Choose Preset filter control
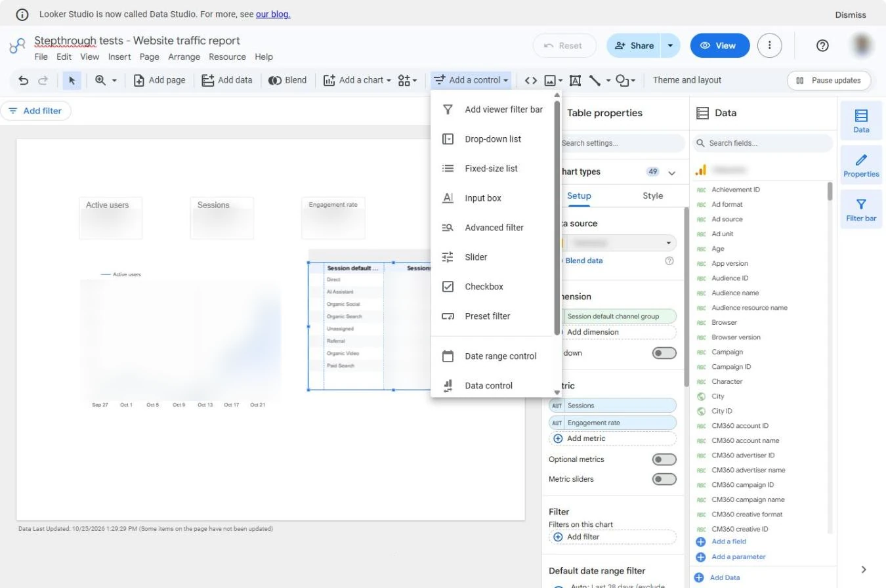Image resolution: width=886 pixels, height=588 pixels. [493, 316]
